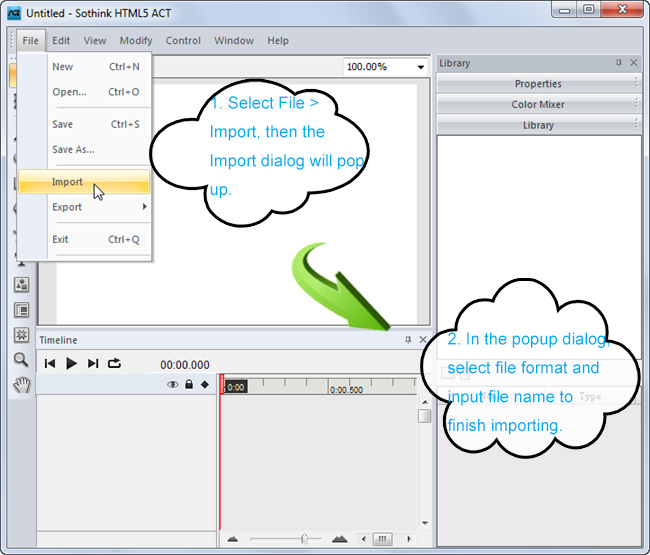This screenshot has height=555, width=650.
Task: Open the Control menu
Action: click(183, 41)
